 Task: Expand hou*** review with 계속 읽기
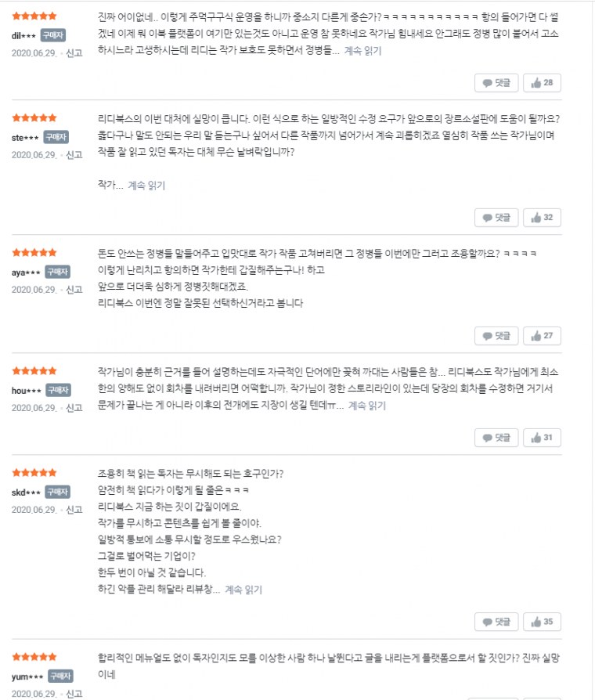367,406
